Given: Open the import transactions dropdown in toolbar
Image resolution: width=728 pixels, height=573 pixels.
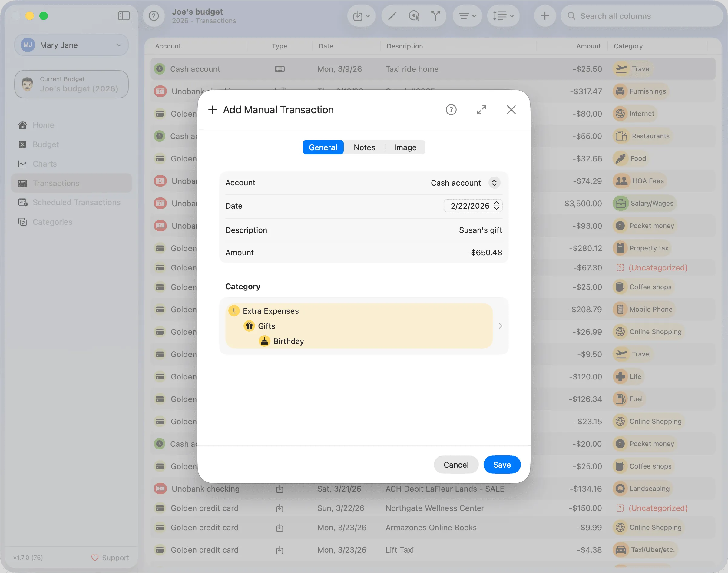Looking at the screenshot, I should 361,16.
